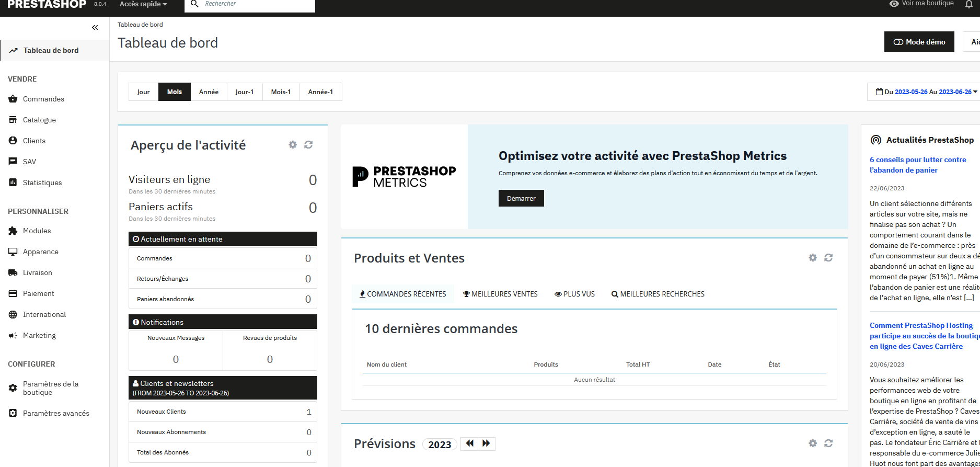Click the International globe icon
This screenshot has width=980, height=467.
13,314
